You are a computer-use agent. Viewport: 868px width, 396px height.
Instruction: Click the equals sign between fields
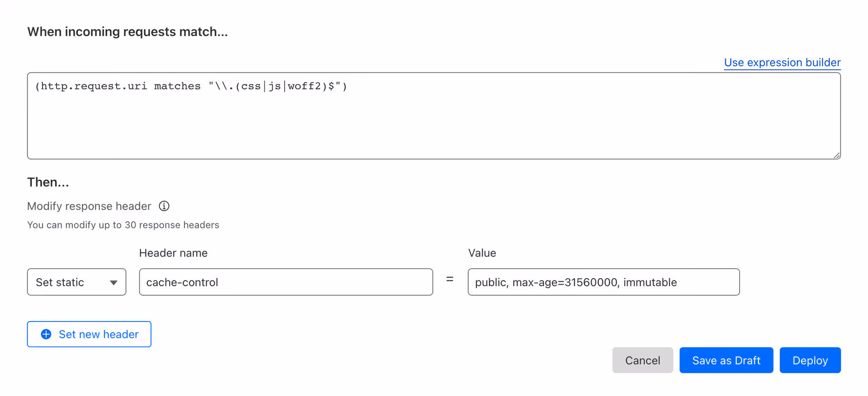click(450, 280)
